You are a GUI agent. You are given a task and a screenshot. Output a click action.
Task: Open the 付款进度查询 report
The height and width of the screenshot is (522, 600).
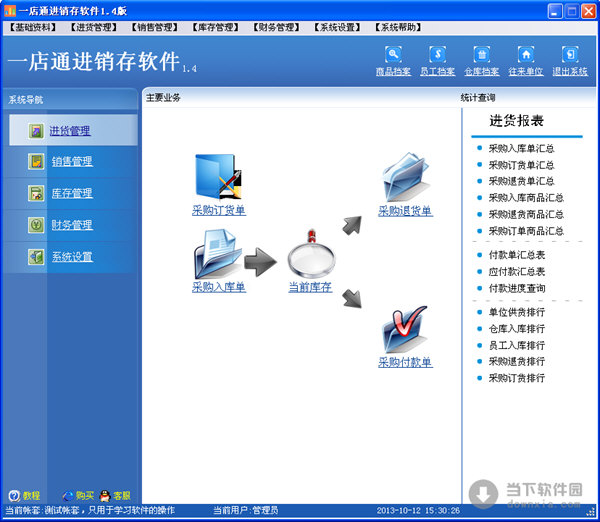click(x=517, y=288)
